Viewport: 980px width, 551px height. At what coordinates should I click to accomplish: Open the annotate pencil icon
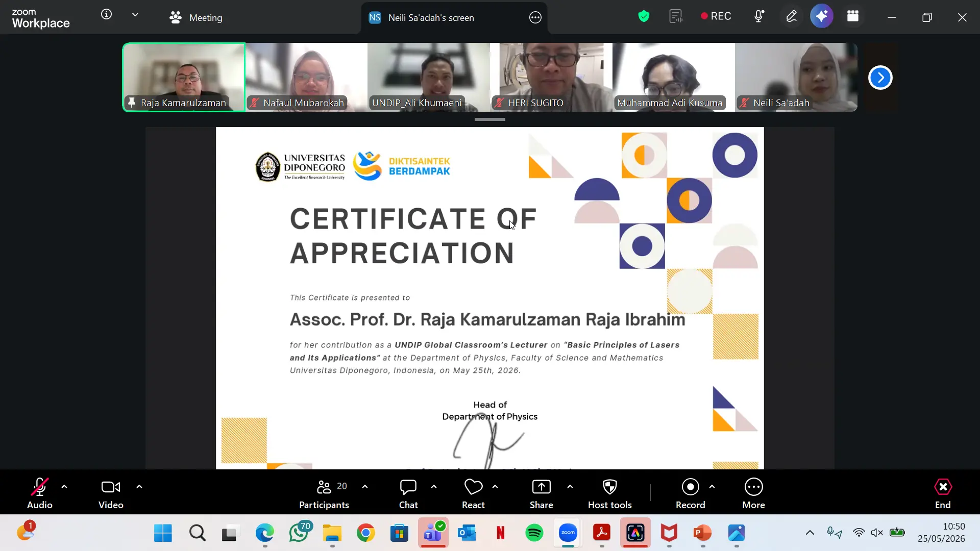791,17
